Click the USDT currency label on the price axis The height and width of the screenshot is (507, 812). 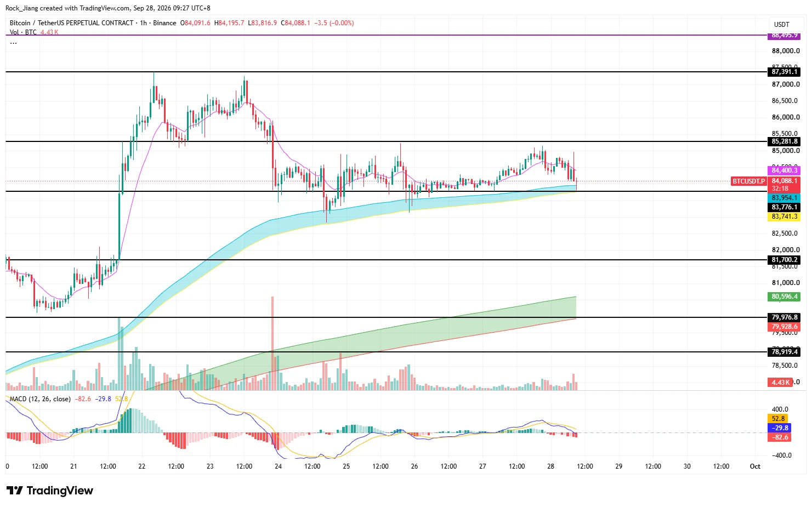point(781,25)
